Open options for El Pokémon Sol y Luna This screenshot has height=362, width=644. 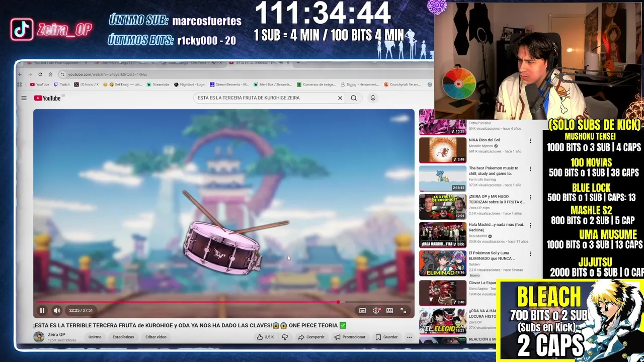coord(530,253)
